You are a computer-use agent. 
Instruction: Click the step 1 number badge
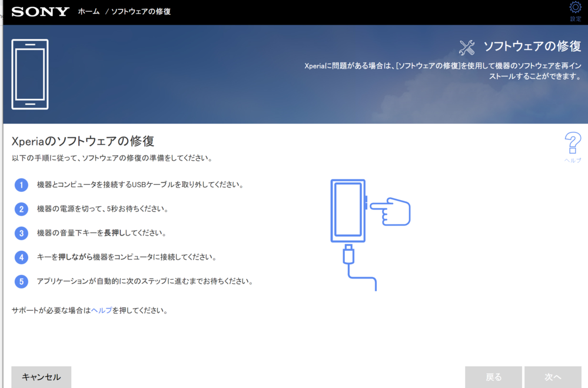tap(21, 185)
